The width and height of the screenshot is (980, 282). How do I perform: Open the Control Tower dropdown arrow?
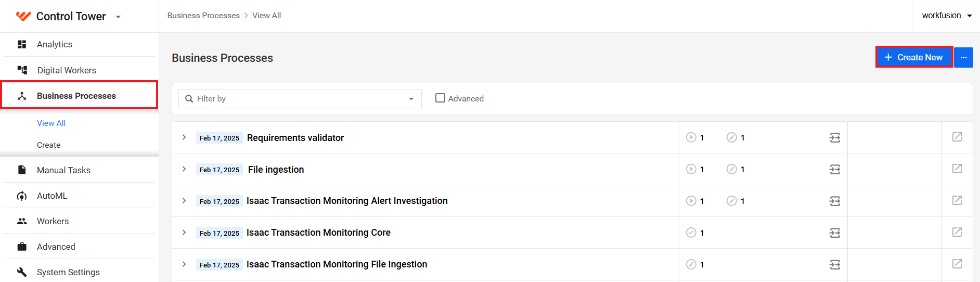pyautogui.click(x=118, y=17)
